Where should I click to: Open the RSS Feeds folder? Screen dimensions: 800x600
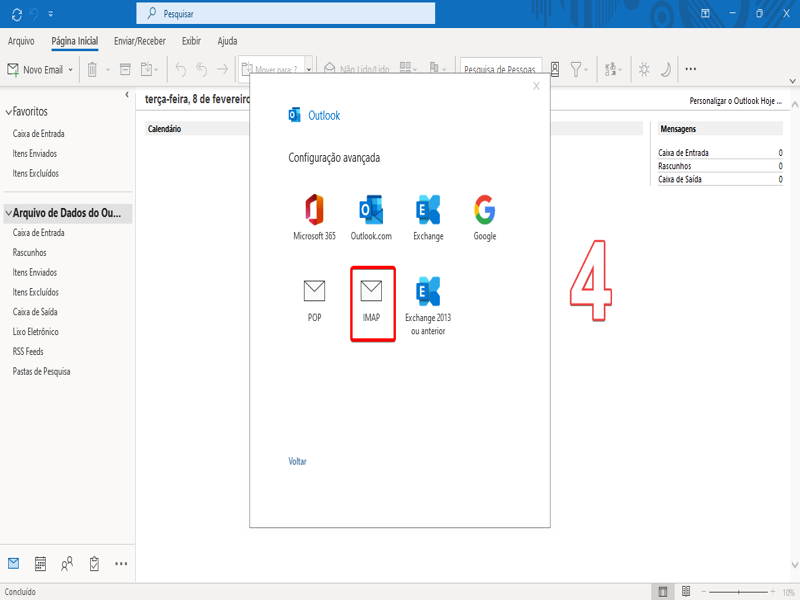coord(28,352)
